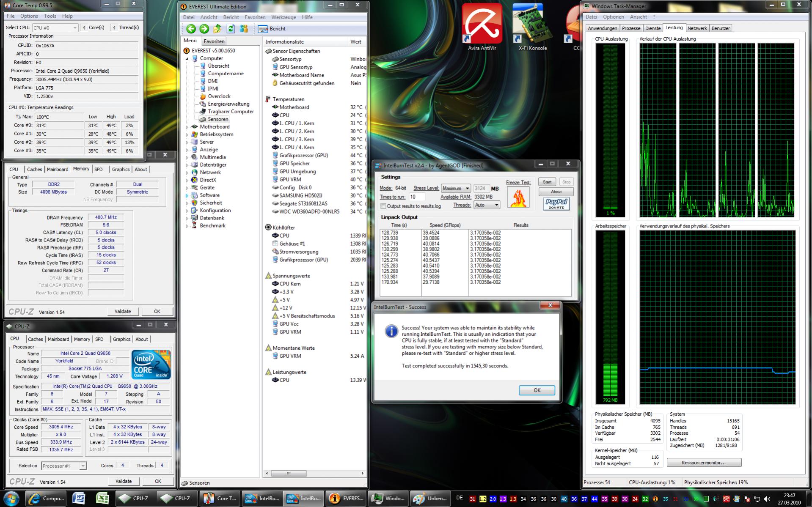Viewport: 812px width, 507px height.
Task: Open the Favoriten menu in EVEREST
Action: click(x=255, y=17)
